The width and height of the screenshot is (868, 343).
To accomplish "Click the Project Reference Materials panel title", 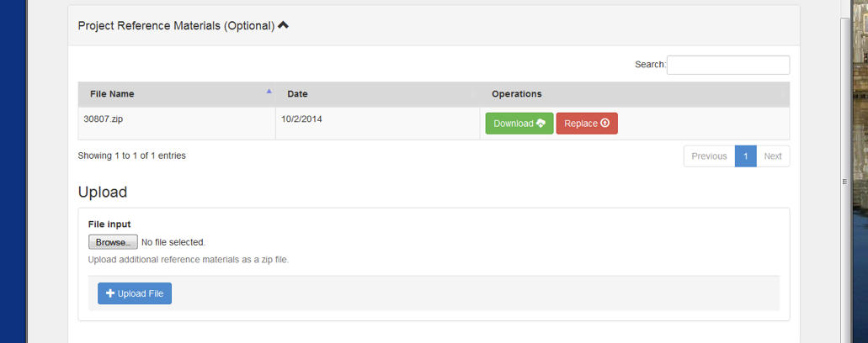I will (x=176, y=26).
